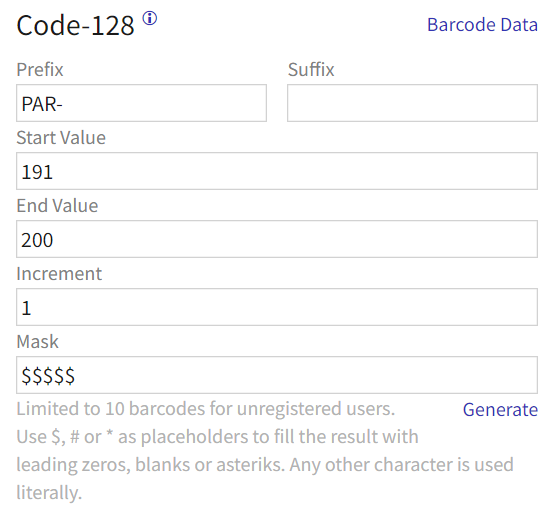Open the info icon beside Code-128
Screen dimensions: 559x519
point(150,18)
